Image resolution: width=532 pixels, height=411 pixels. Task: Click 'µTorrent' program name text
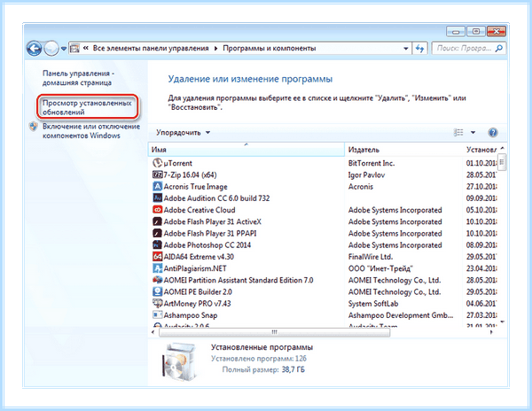178,163
